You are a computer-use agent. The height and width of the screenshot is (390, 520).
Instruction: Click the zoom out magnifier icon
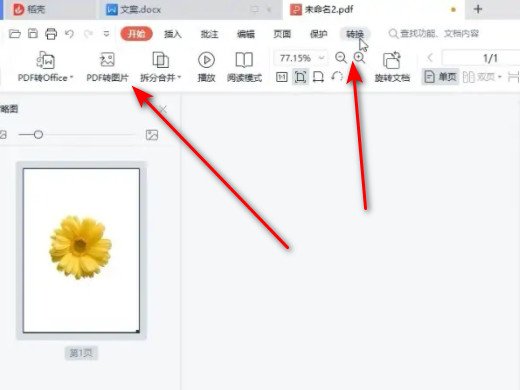pos(341,58)
